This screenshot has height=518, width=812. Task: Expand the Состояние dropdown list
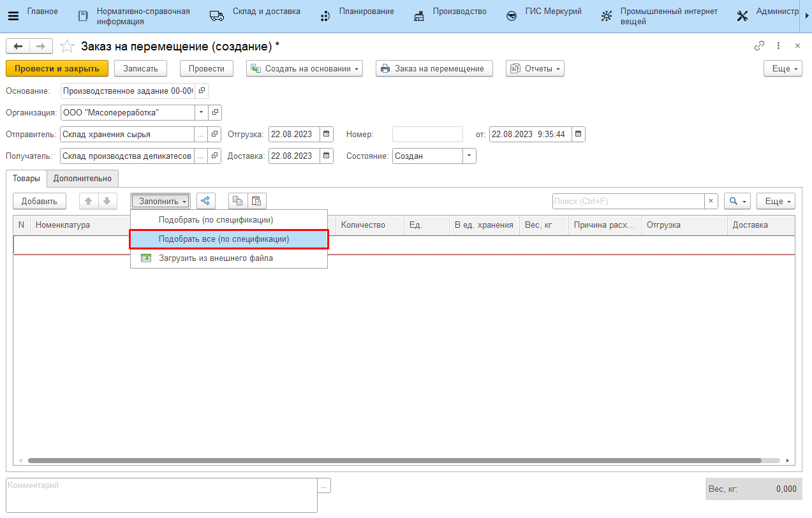point(469,156)
